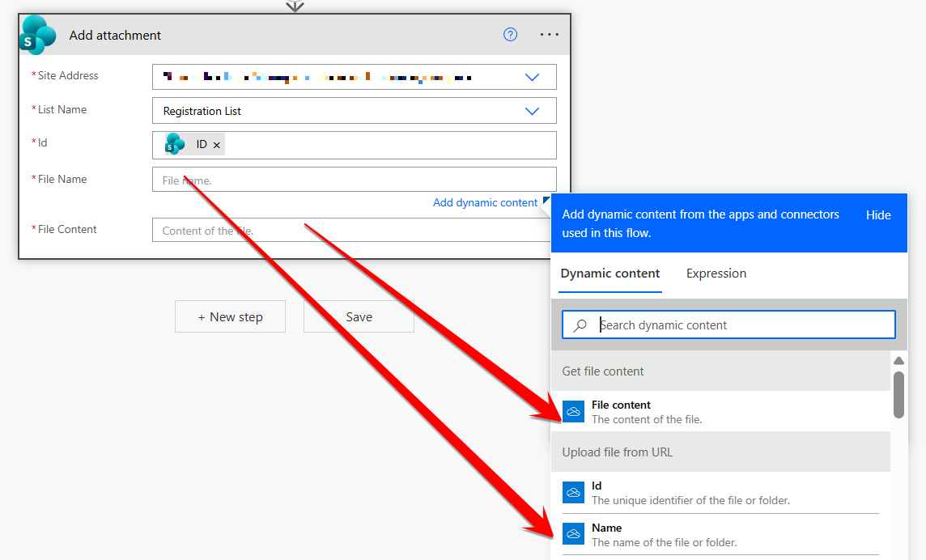Click the SharePoint icon in Add attachment header

[37, 35]
